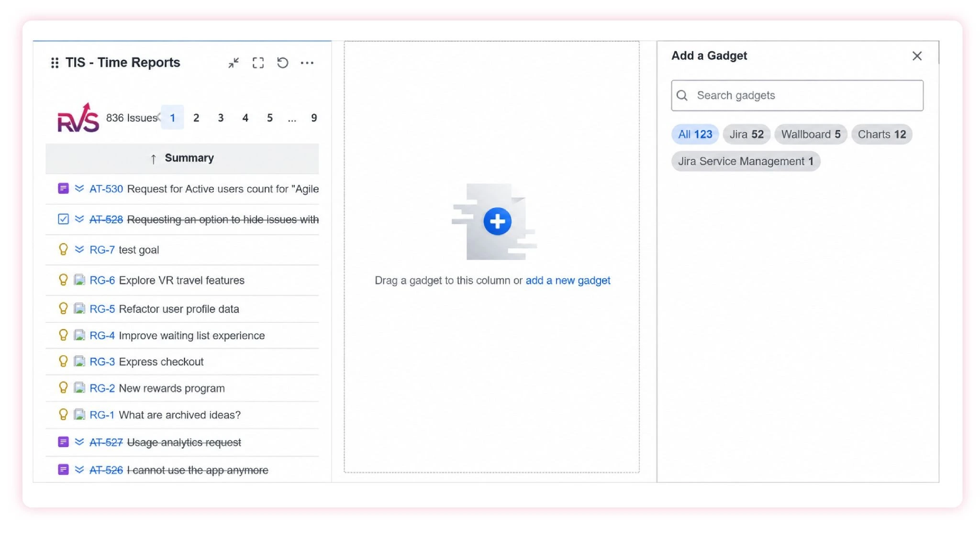Screen dimensions: 980x536
Task: Click the task checkbox icon for AT-528
Action: point(63,219)
